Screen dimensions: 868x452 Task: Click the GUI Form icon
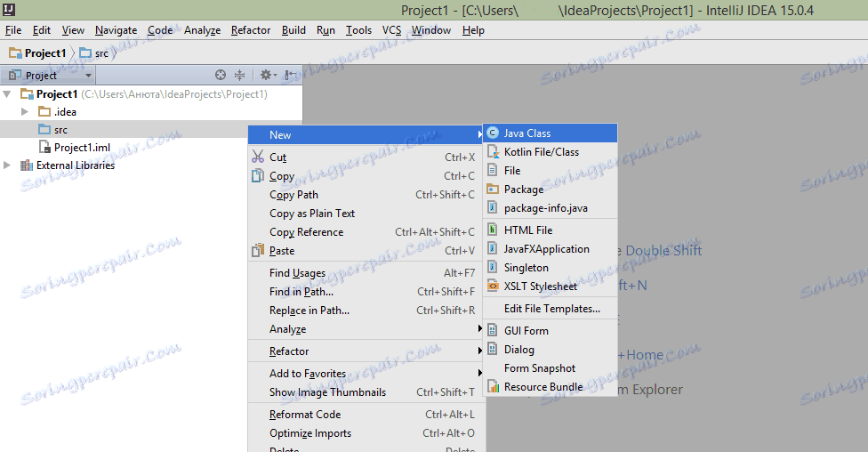[x=492, y=331]
